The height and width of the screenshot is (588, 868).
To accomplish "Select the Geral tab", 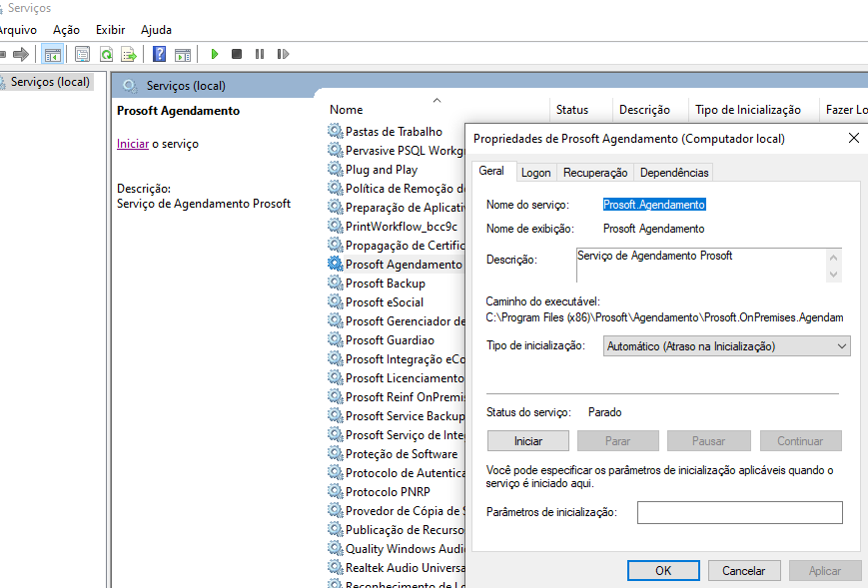I will pyautogui.click(x=491, y=171).
